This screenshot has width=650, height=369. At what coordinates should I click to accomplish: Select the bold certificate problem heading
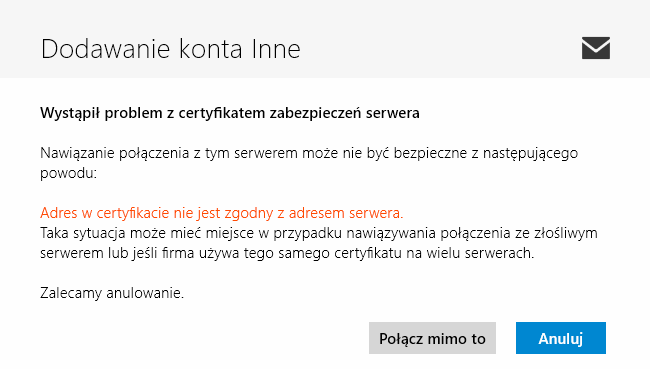pyautogui.click(x=230, y=113)
